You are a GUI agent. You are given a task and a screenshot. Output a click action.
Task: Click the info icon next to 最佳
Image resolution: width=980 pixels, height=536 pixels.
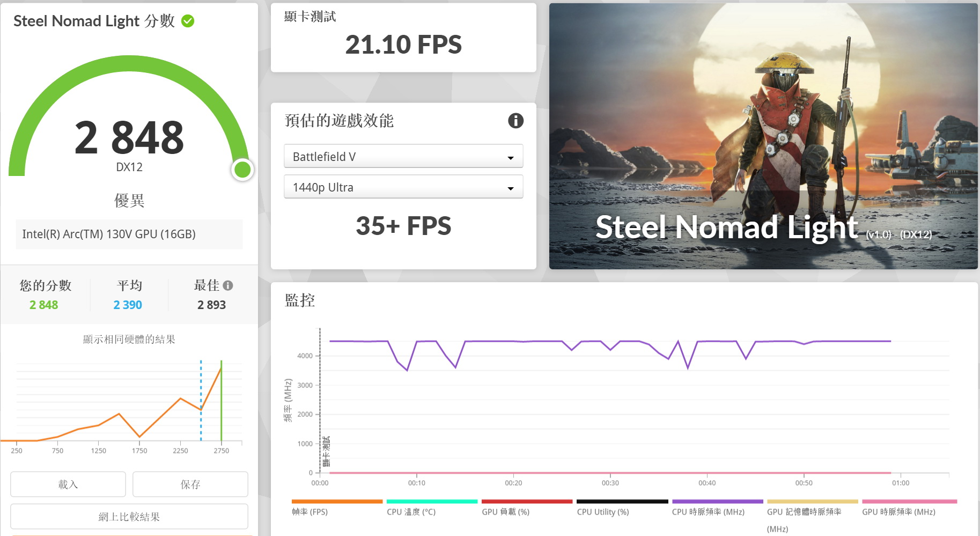coord(228,285)
